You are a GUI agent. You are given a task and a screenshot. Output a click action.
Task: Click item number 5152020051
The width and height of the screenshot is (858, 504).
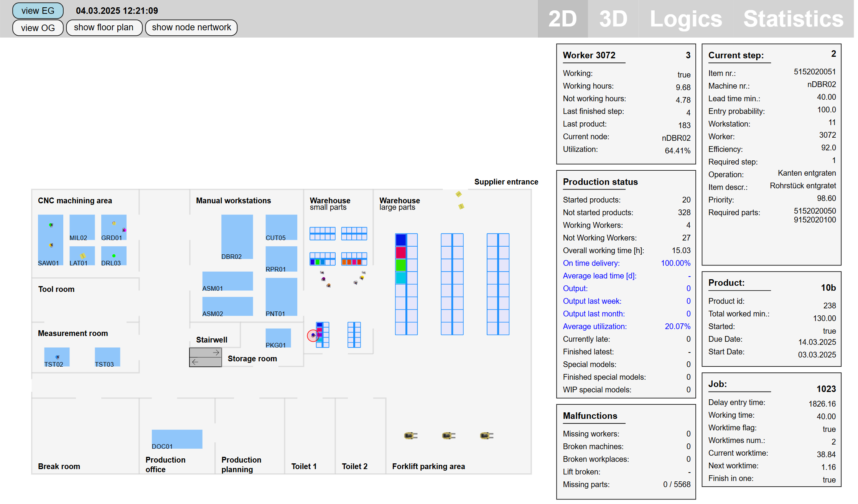[x=815, y=72]
